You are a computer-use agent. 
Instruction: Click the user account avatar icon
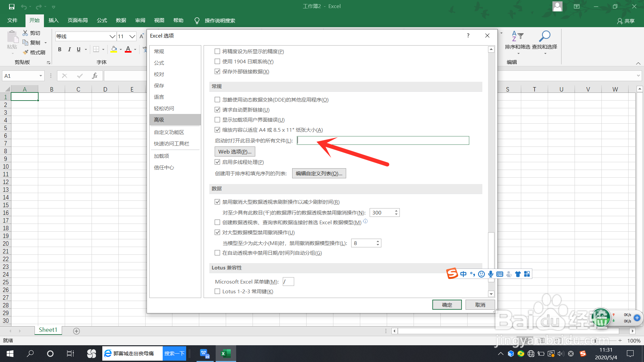coord(557,6)
